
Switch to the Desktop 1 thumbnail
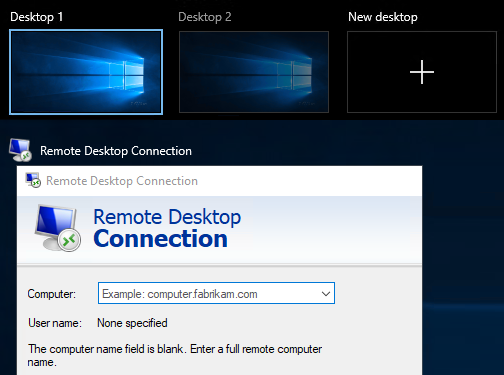click(x=86, y=72)
